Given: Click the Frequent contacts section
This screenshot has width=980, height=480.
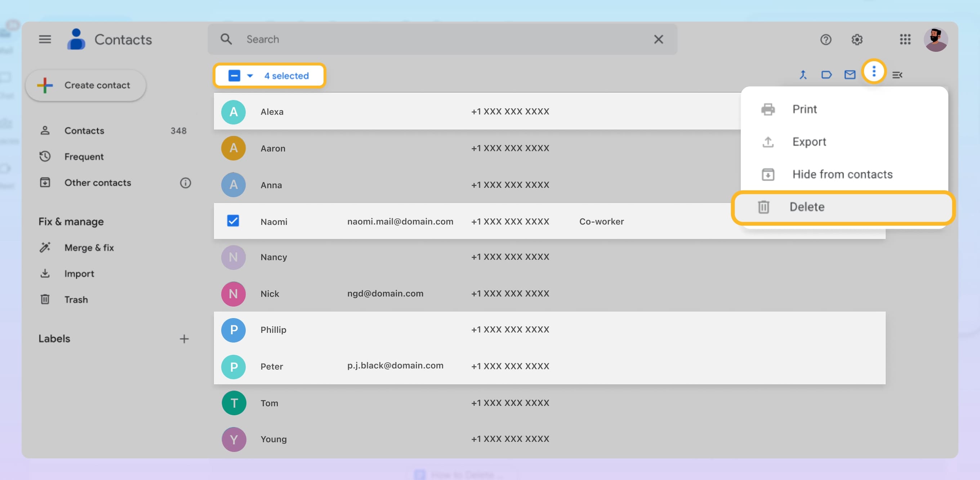Looking at the screenshot, I should (84, 157).
